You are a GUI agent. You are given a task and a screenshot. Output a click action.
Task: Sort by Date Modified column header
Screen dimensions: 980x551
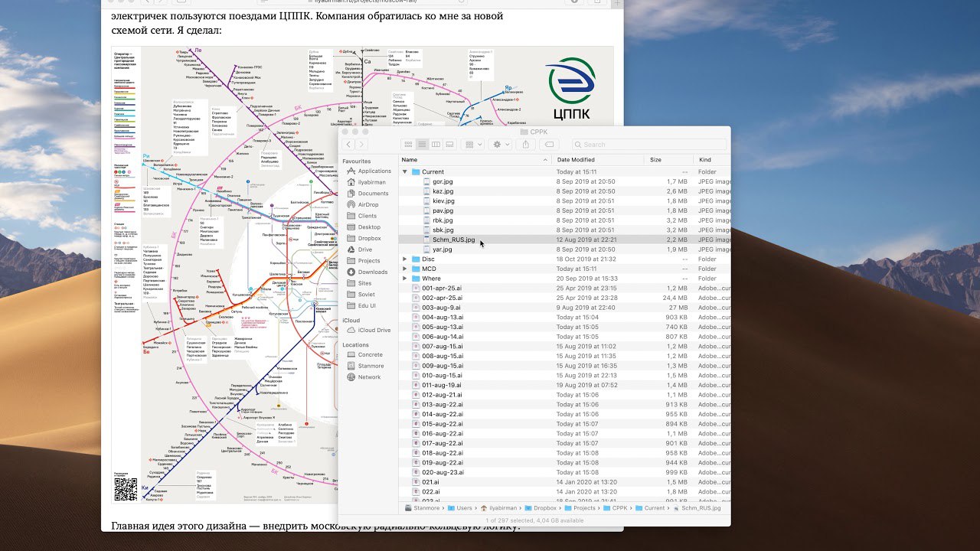[x=599, y=159]
